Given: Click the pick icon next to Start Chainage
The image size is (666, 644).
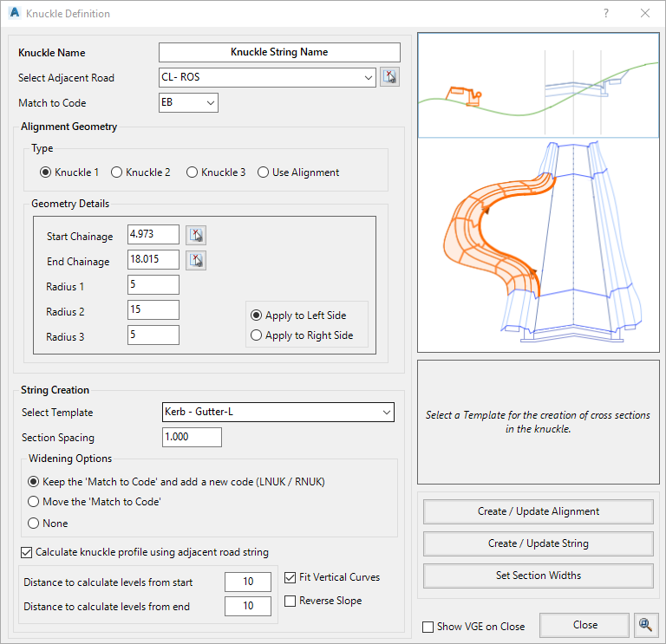Looking at the screenshot, I should pos(196,235).
